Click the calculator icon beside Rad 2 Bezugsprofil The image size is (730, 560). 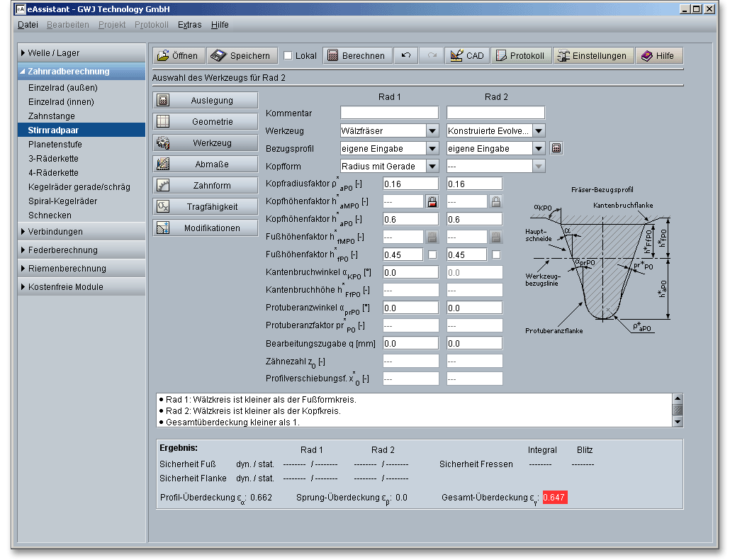pos(556,148)
